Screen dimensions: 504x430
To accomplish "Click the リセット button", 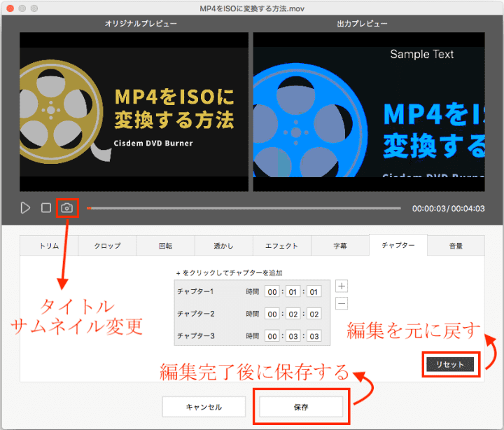I will pyautogui.click(x=450, y=364).
